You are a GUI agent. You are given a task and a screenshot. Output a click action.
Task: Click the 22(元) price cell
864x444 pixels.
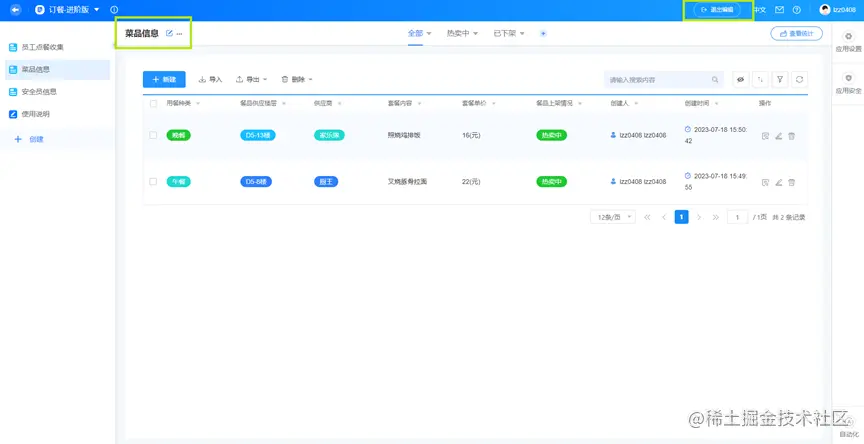click(x=471, y=181)
